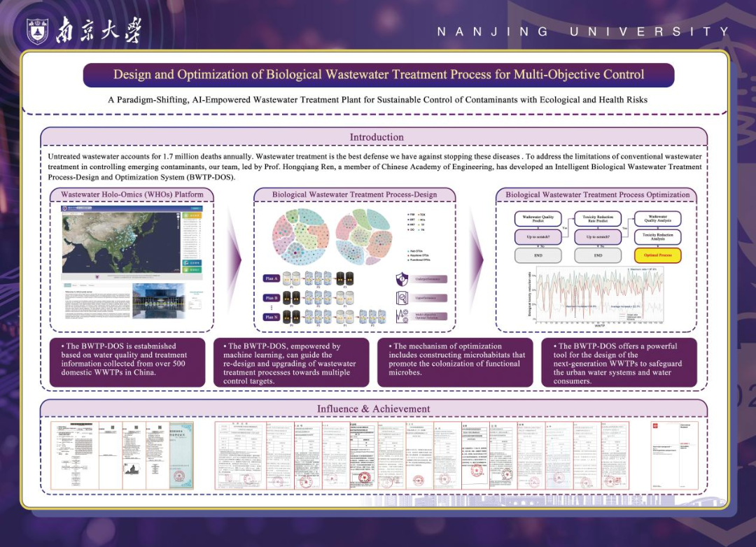Click the Chinese calligraphy university name logo
Image resolution: width=756 pixels, height=547 pixels.
99,30
